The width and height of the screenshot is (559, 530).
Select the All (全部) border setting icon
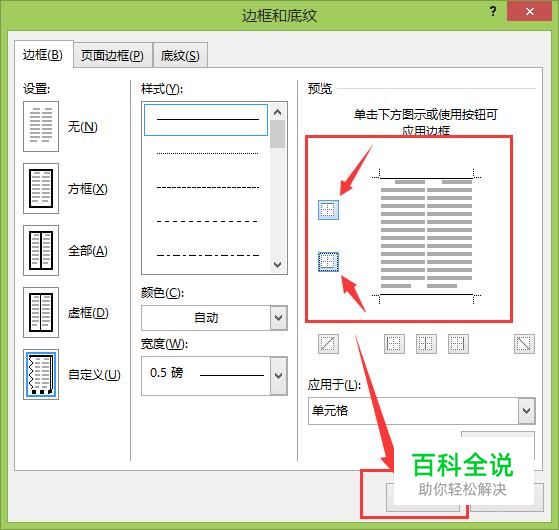41,251
